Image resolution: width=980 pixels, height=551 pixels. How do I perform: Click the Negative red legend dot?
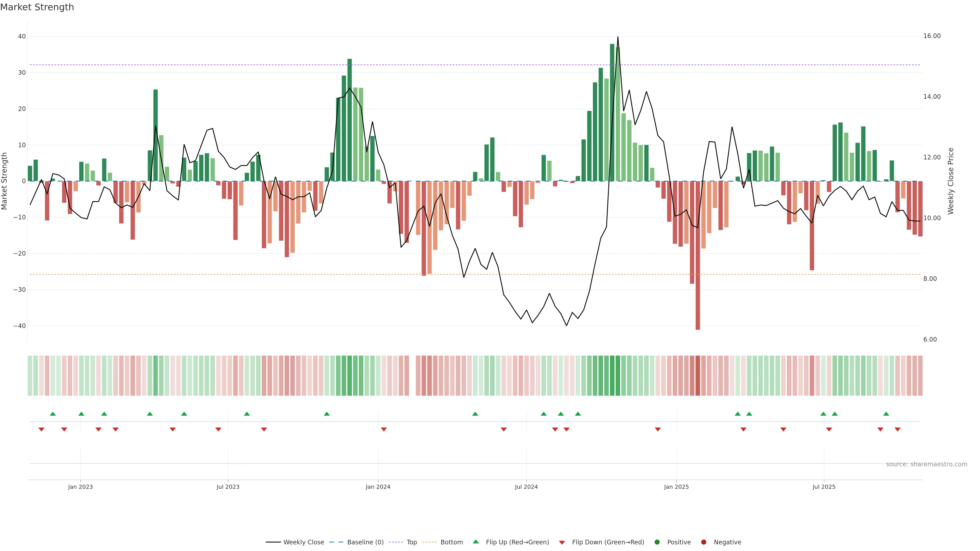point(703,542)
